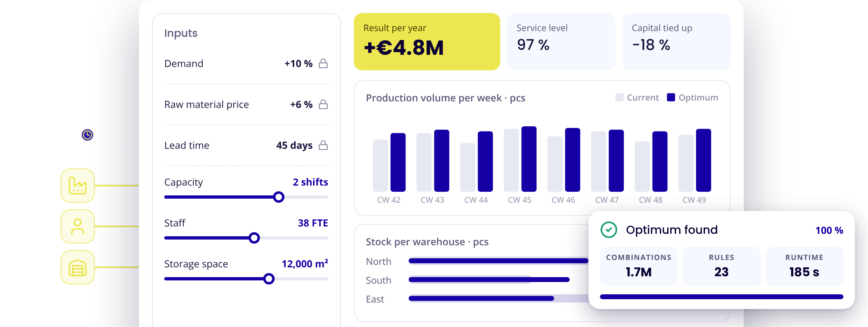Click the Storage space slider handle
Viewport: 868px width, 327px height.
click(269, 279)
